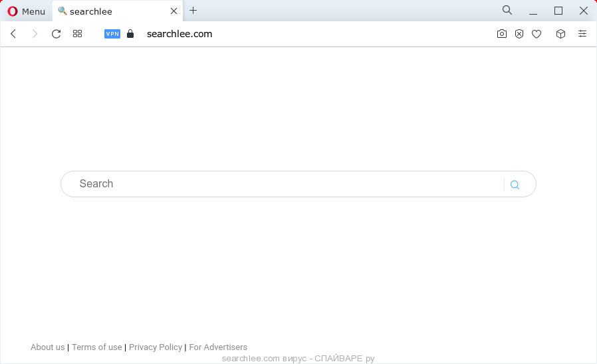Toggle the VPN badge
This screenshot has height=364, width=597.
(x=112, y=34)
